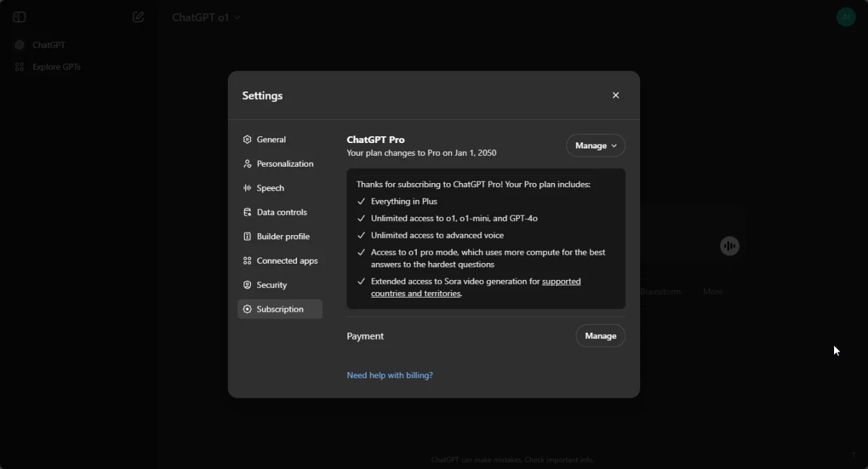Select the Subscription tab

tap(279, 309)
